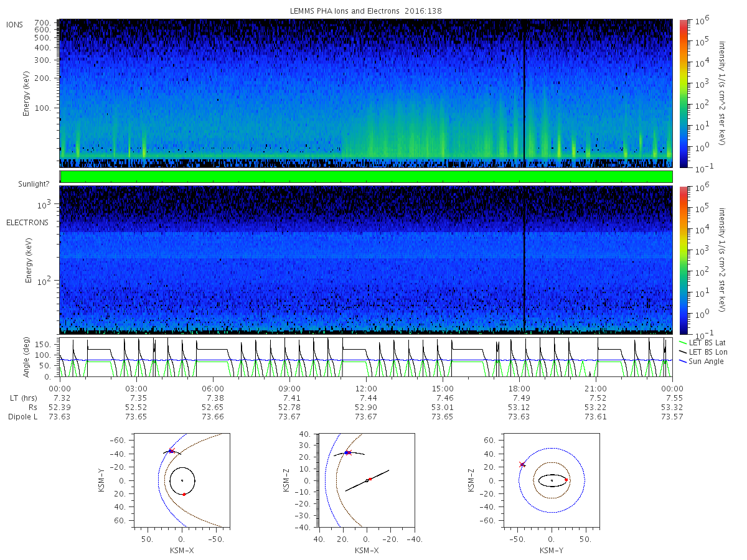
Task: Click the red dot on the ring in KSM-Y KSM-Z plot
Action: tap(566, 480)
